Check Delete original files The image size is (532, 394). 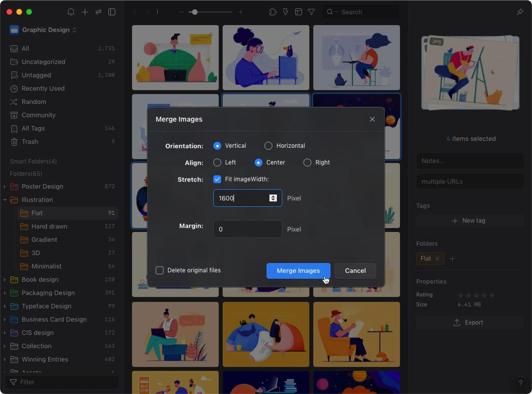[159, 270]
